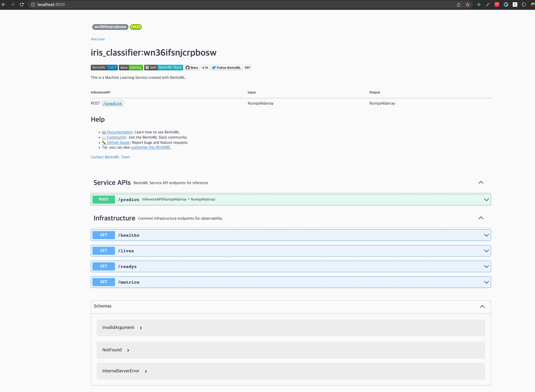Open the red square extension icon
The width and height of the screenshot is (535, 392).
click(x=497, y=5)
